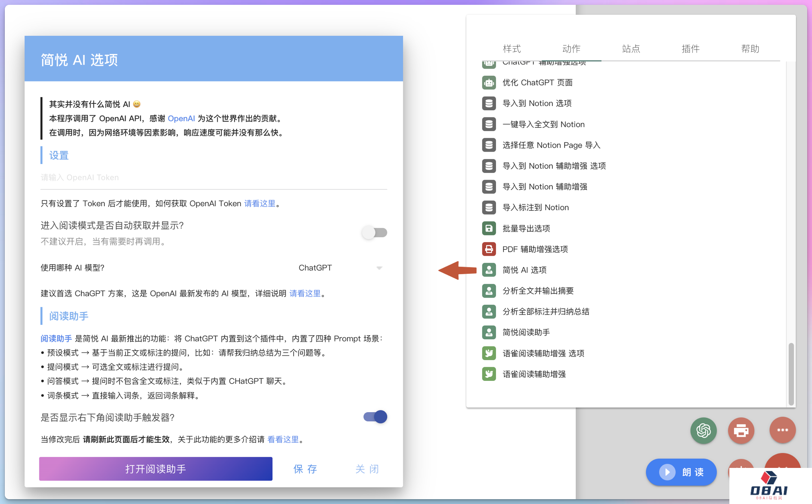Toggle auto-fetch on entering reading mode
Viewport: 812px width, 504px height.
375,233
